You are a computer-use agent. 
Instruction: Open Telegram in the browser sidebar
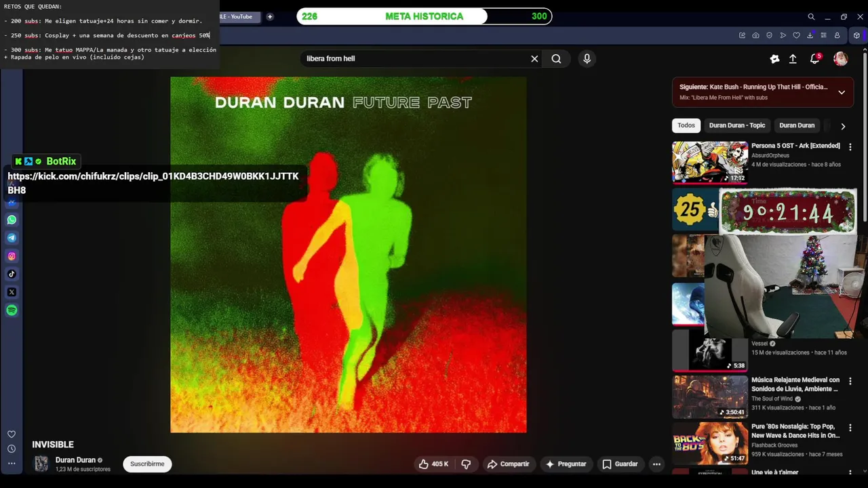click(x=12, y=238)
